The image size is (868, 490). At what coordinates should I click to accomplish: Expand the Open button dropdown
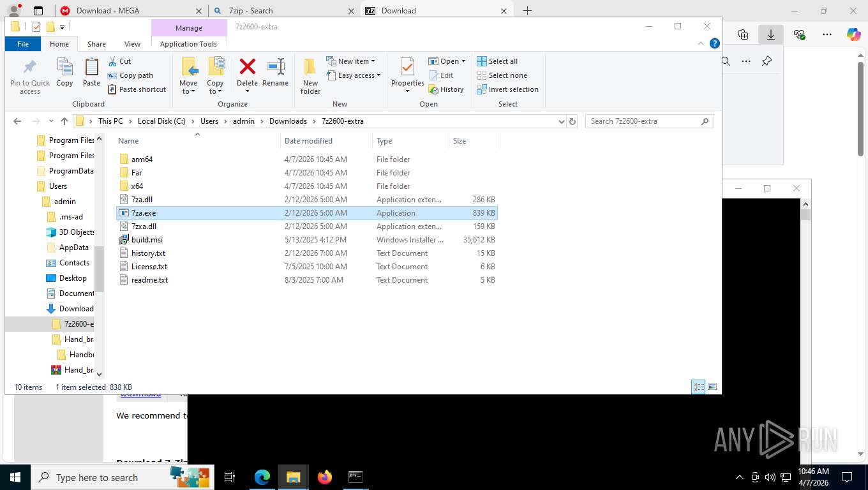(463, 61)
